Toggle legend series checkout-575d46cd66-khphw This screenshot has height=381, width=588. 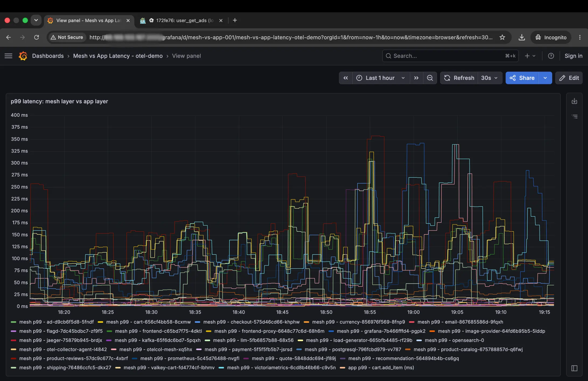252,322
